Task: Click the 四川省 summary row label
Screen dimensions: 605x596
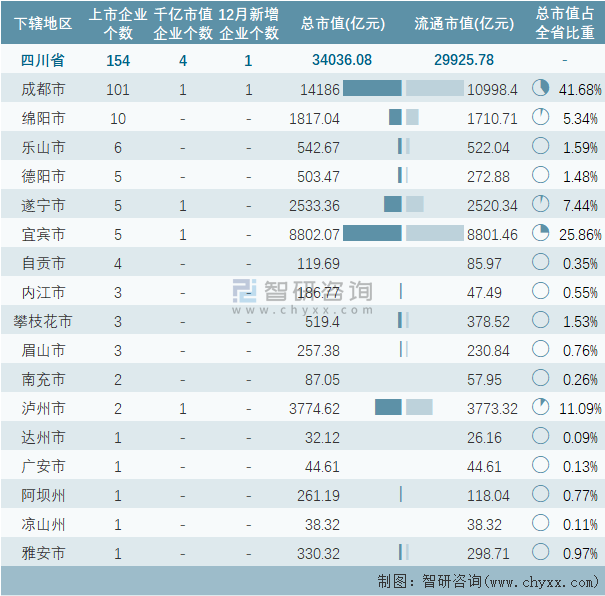Action: click(x=45, y=60)
